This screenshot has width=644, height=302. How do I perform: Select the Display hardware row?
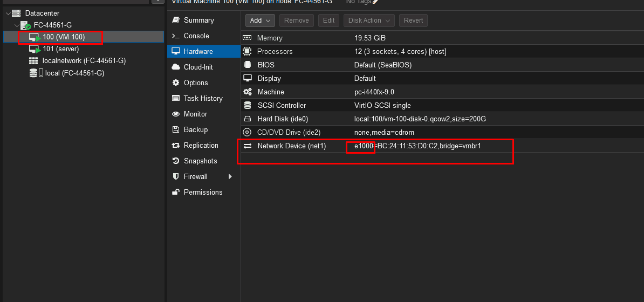(x=442, y=79)
